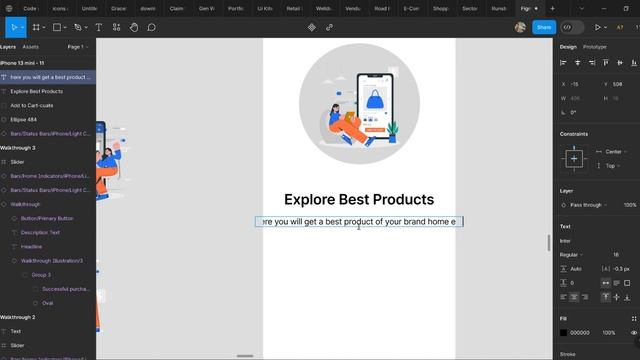Toggle fill visibility eye icon
Viewport: 640px width, 360px height.
(x=634, y=333)
